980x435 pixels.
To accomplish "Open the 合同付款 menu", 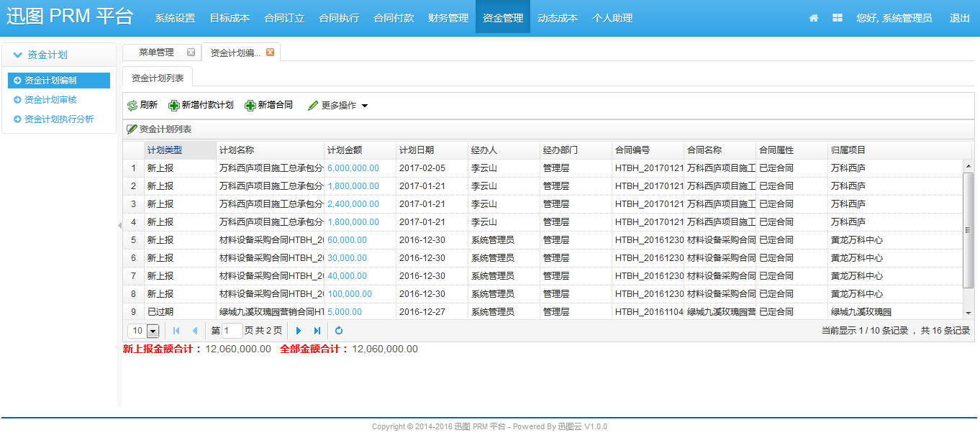I will (x=394, y=18).
